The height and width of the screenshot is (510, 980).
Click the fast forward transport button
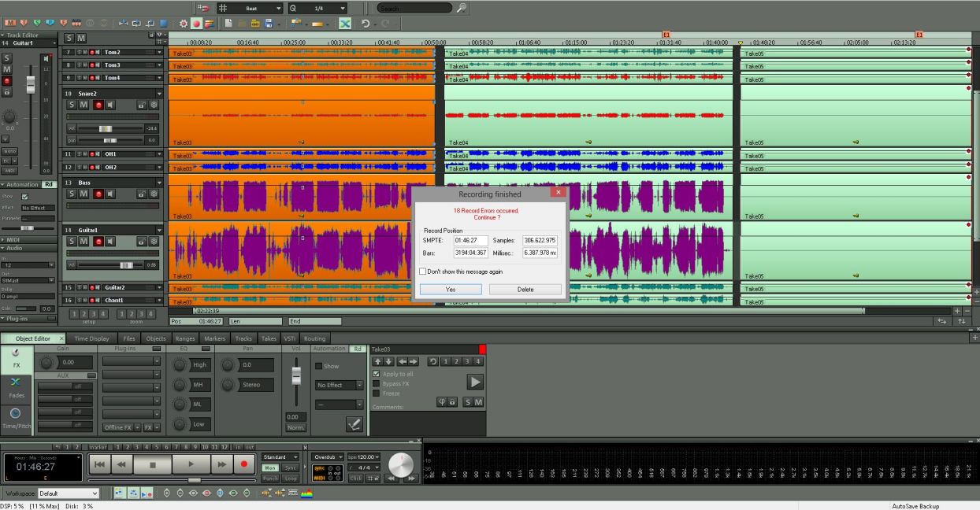[x=222, y=464]
